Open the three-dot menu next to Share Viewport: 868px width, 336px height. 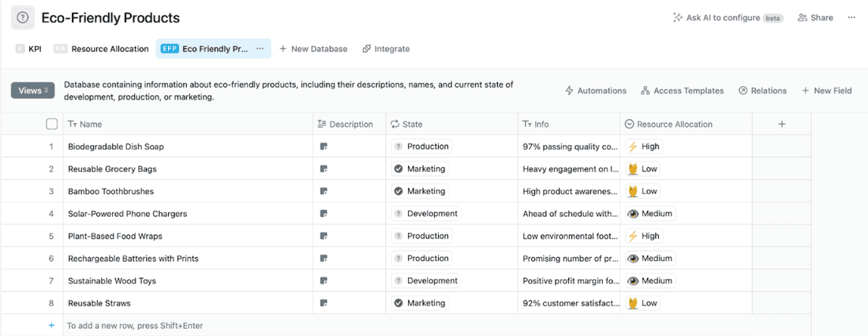[x=851, y=17]
